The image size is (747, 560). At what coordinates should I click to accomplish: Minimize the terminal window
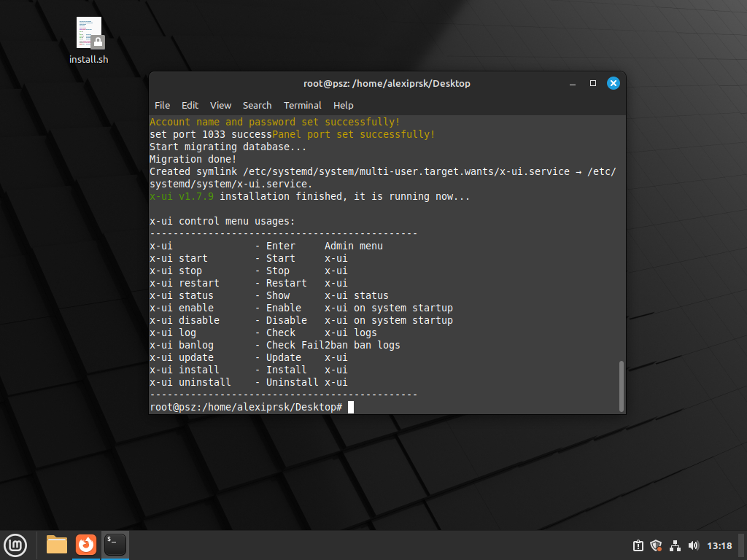coord(573,83)
